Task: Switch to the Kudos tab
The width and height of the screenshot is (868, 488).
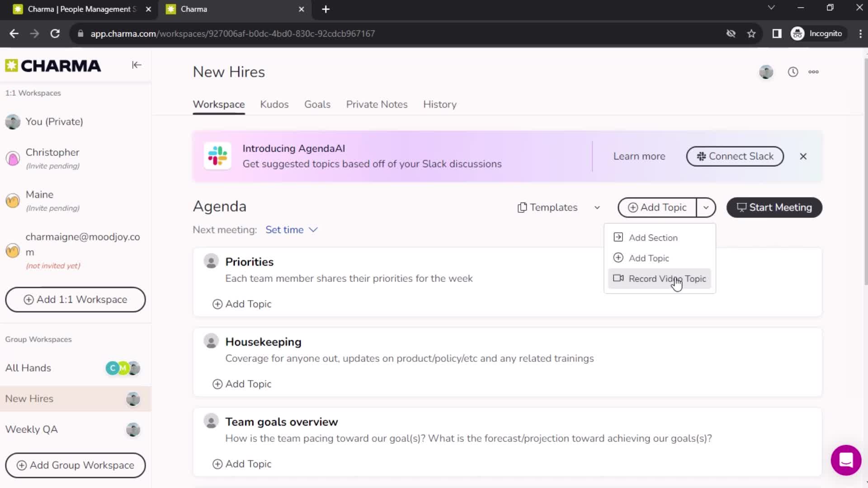Action: 274,104
